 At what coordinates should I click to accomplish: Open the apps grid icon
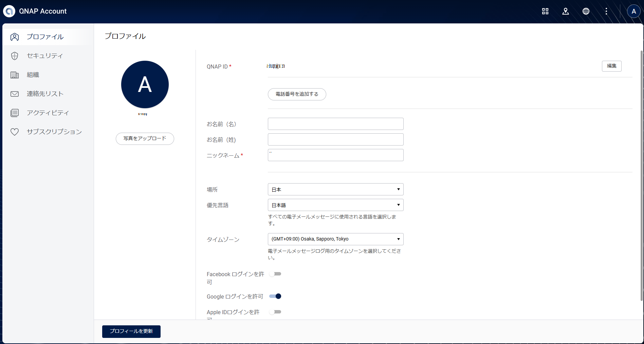click(x=545, y=11)
